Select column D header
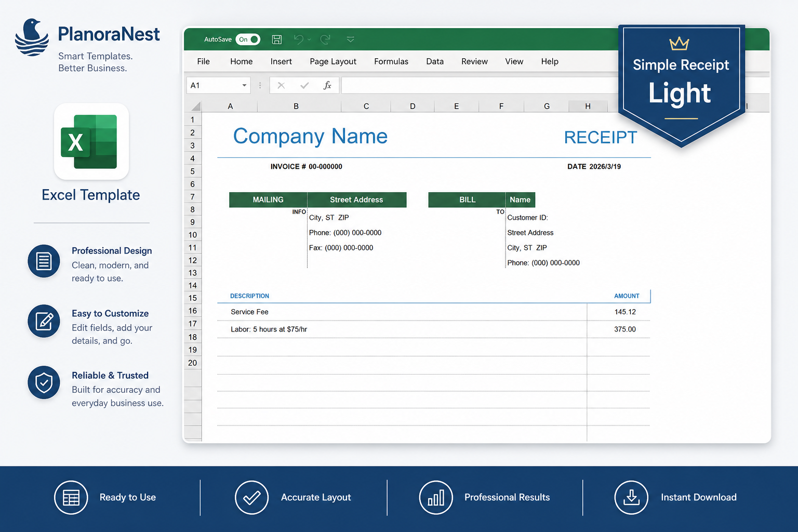This screenshot has width=798, height=532. [413, 106]
